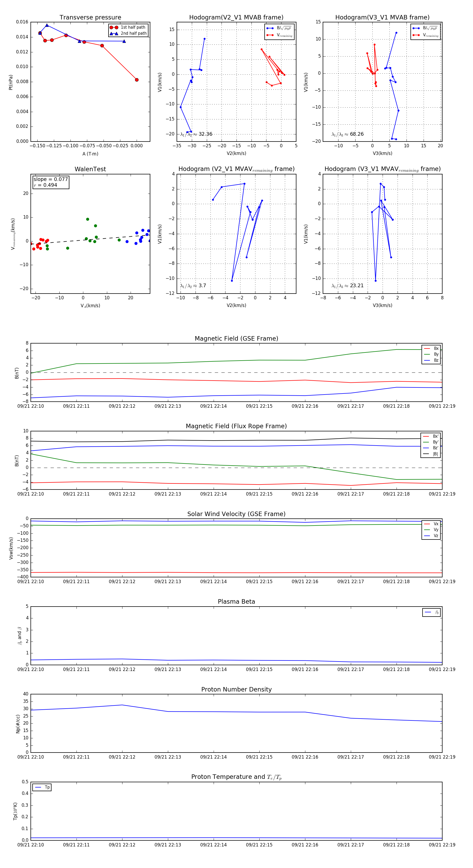Select 'Bx' in the GSE magnetic field legend
Viewport: 473px width, 868px height.
coord(431,349)
